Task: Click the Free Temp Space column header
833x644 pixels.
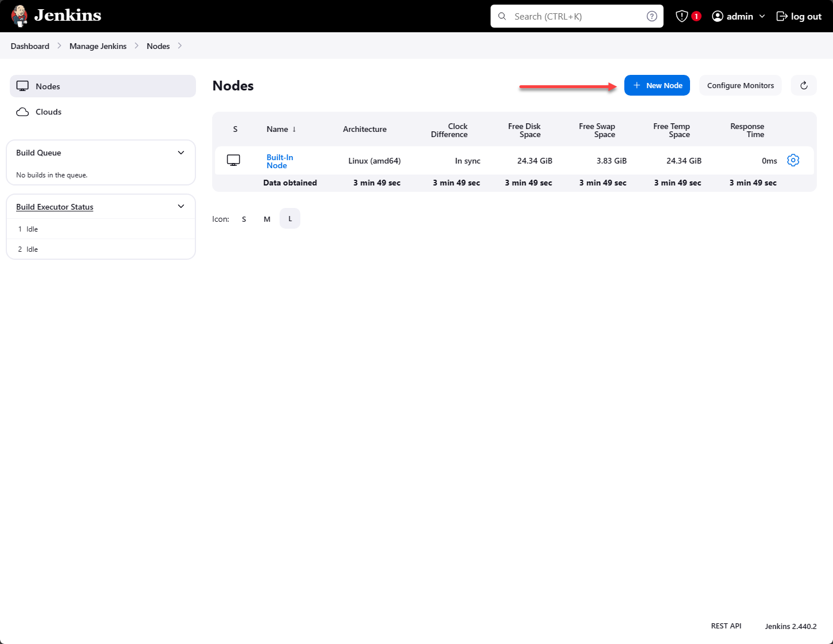Action: point(672,130)
